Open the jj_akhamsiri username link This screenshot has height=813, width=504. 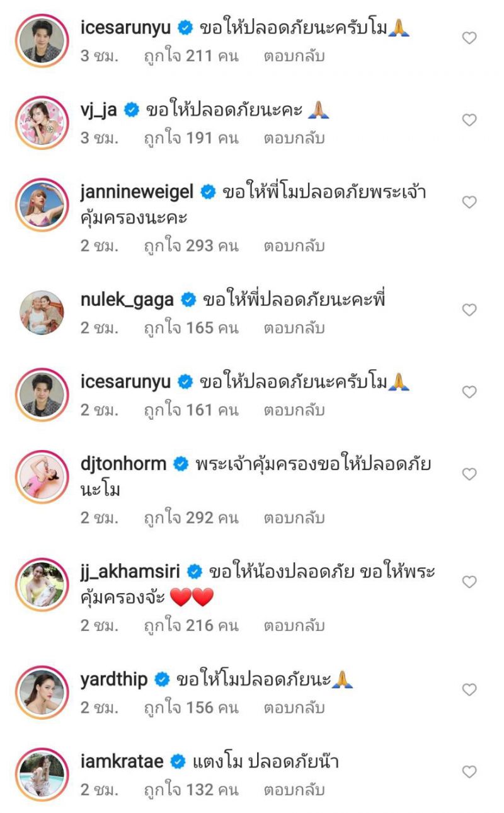pyautogui.click(x=130, y=572)
